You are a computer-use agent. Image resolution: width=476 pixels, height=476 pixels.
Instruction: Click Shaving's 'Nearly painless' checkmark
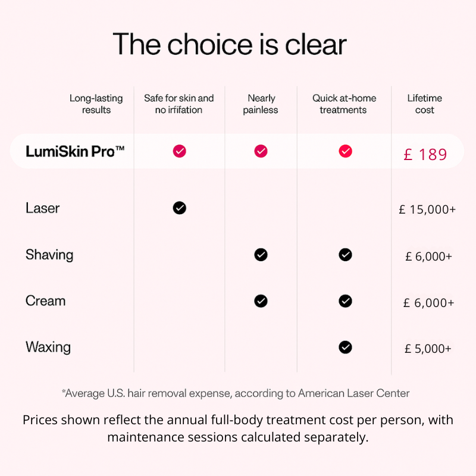tap(261, 255)
